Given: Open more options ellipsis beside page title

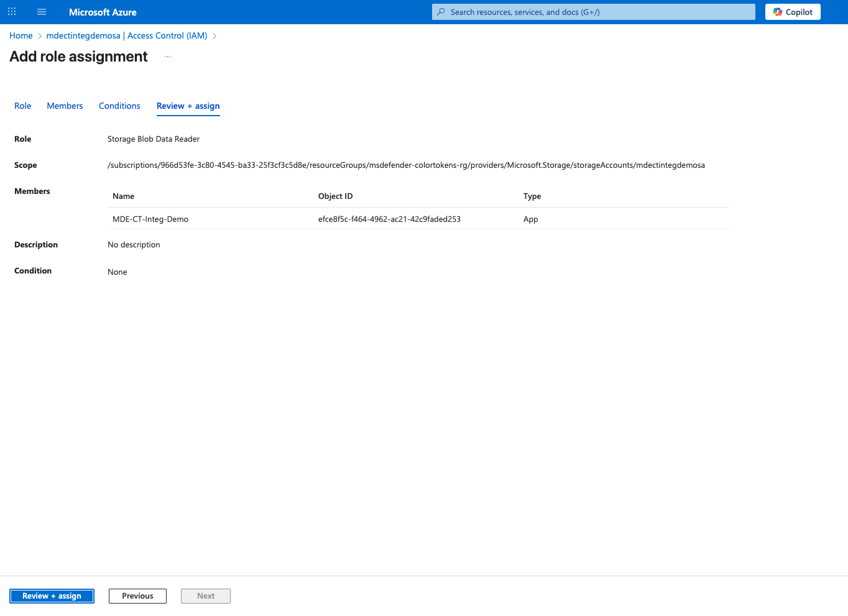Looking at the screenshot, I should coord(168,57).
